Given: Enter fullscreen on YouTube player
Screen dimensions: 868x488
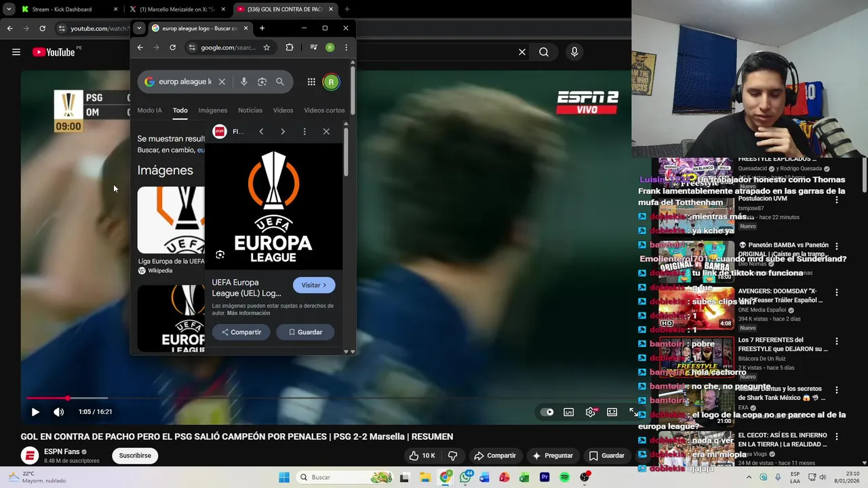Looking at the screenshot, I should click(x=633, y=411).
